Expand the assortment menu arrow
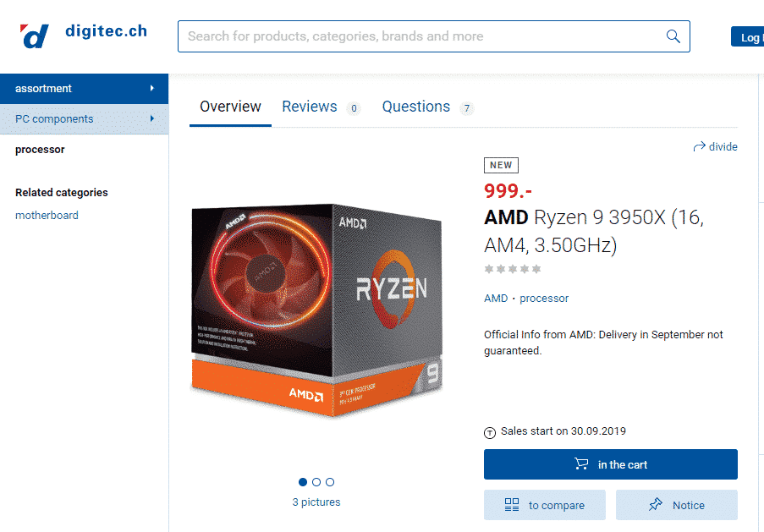The height and width of the screenshot is (532, 764). [x=152, y=88]
